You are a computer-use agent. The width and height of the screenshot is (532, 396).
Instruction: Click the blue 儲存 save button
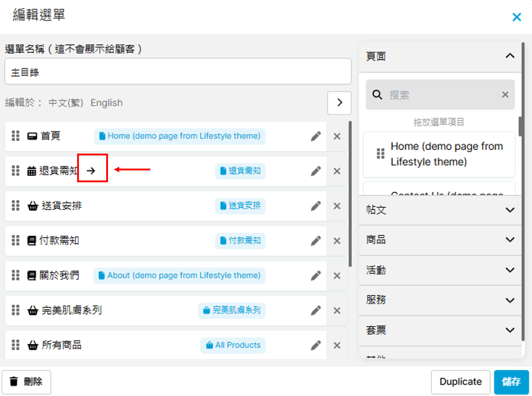511,381
